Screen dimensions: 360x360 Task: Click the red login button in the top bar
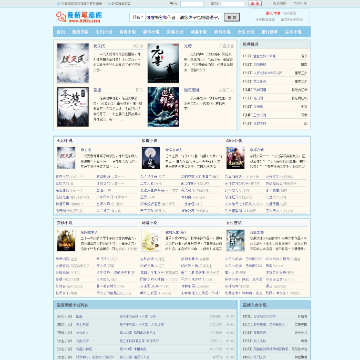255,3
